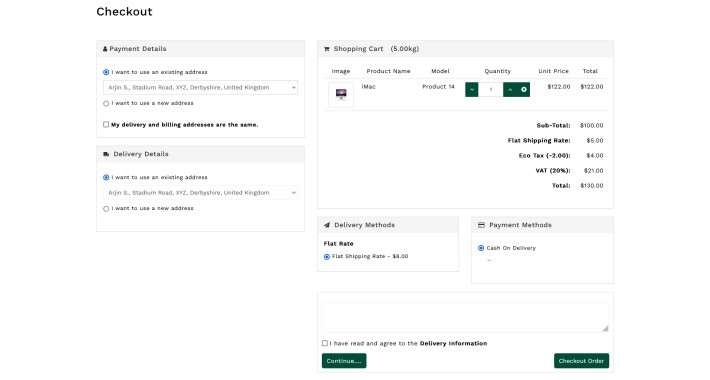Click the Product 14 model cell

point(438,87)
